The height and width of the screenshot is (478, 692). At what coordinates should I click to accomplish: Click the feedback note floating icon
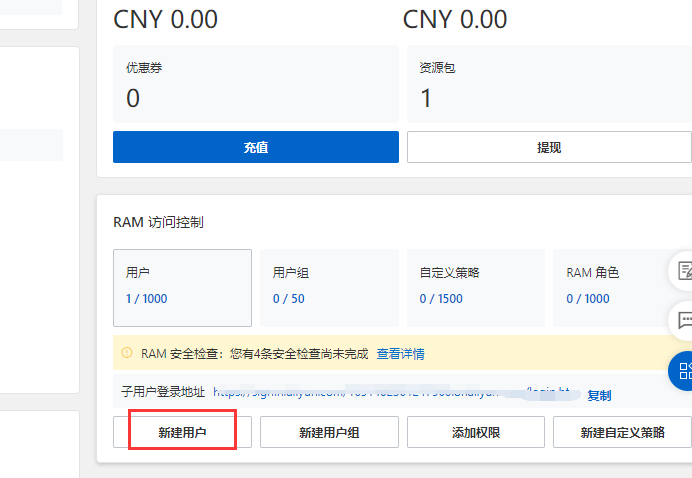point(685,271)
